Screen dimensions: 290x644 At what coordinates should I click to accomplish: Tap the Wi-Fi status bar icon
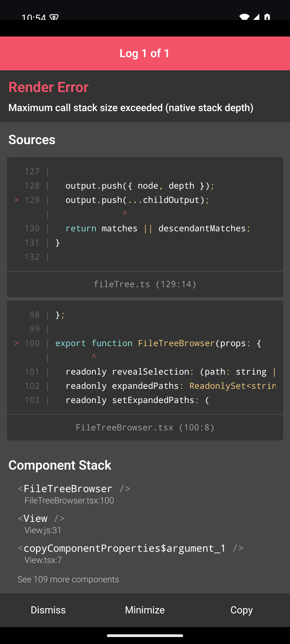[244, 17]
